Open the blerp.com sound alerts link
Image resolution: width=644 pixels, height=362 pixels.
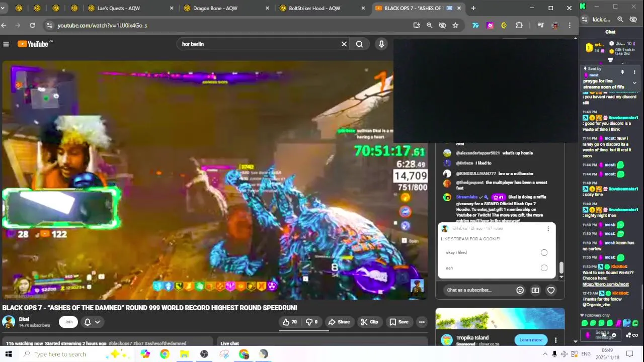[606, 285]
